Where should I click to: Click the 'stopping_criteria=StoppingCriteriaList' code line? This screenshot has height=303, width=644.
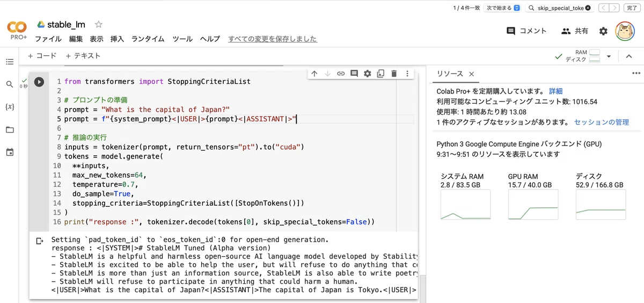coord(189,203)
